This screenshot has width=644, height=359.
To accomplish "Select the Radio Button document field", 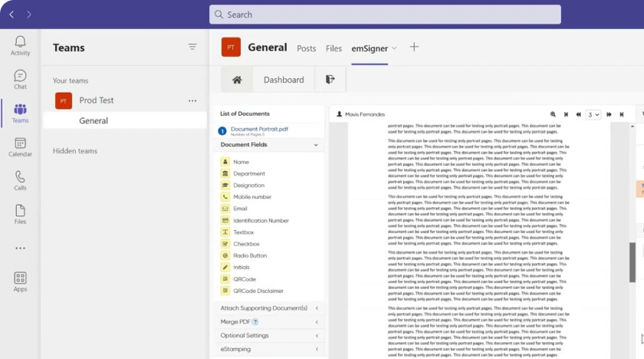I will (250, 255).
